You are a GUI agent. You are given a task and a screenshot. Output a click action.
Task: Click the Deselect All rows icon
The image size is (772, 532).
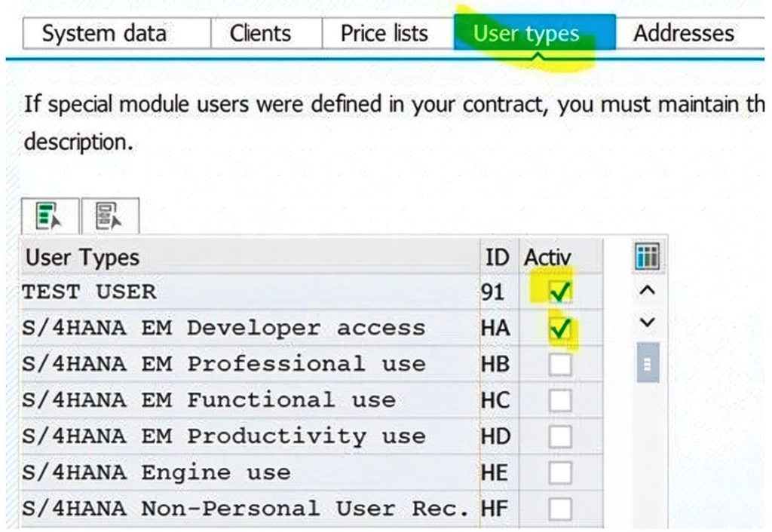[x=110, y=216]
